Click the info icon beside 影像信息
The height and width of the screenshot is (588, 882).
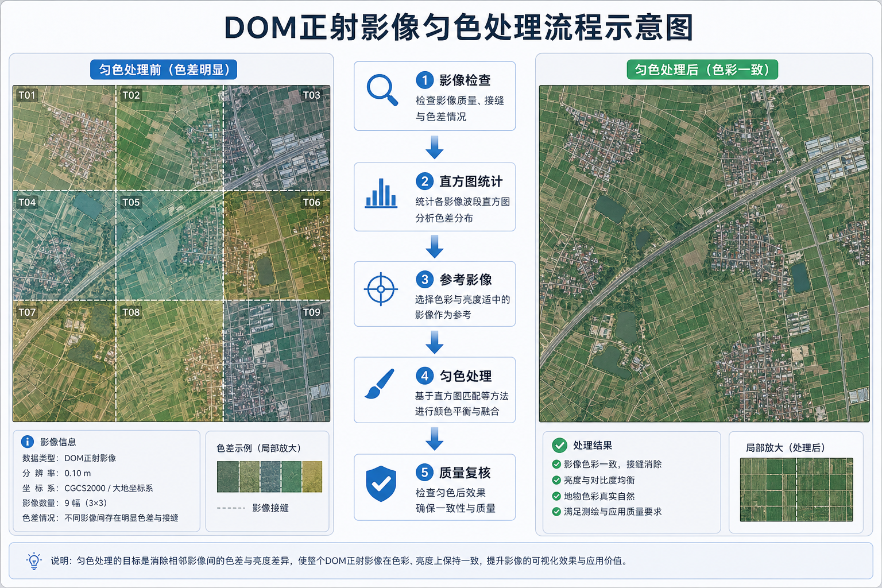pos(28,442)
